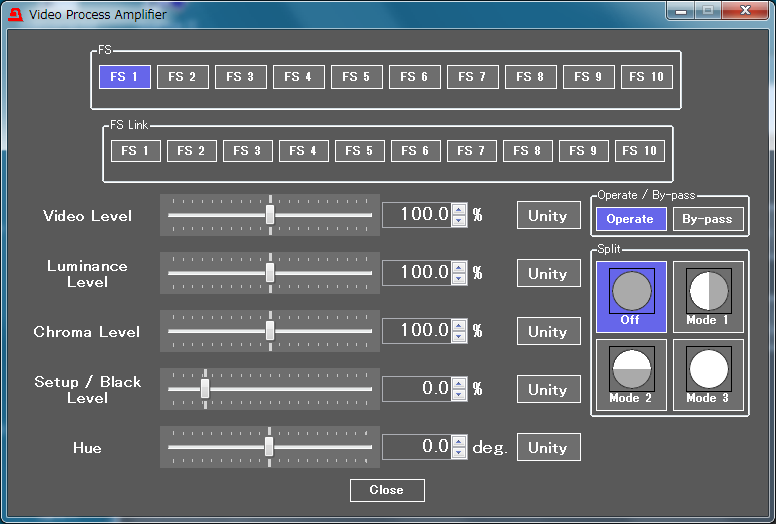Toggle FS Link for FS 3
Image resolution: width=776 pixels, height=524 pixels.
coord(247,151)
